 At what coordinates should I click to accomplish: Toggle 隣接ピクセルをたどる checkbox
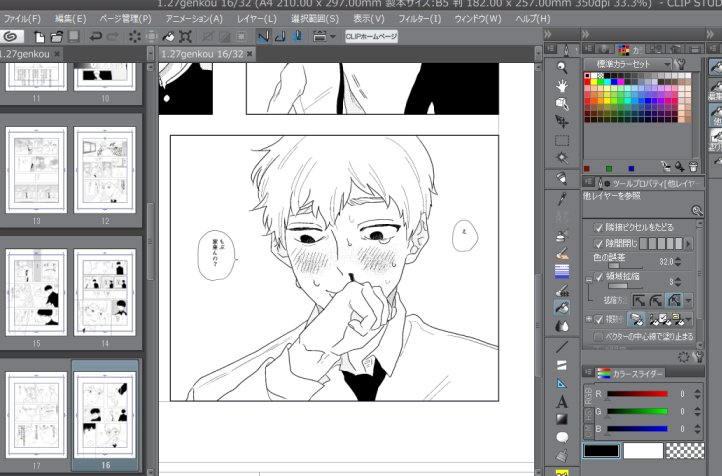click(x=599, y=227)
